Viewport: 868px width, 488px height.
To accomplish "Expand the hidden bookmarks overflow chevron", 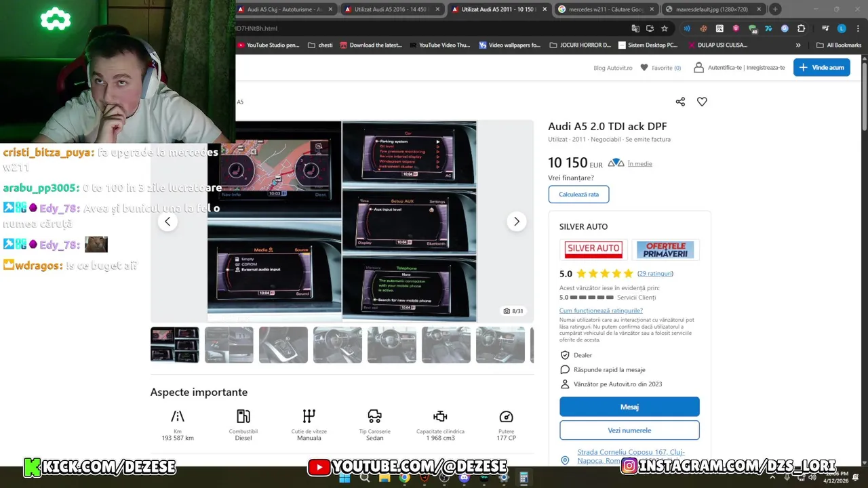I will tap(798, 45).
